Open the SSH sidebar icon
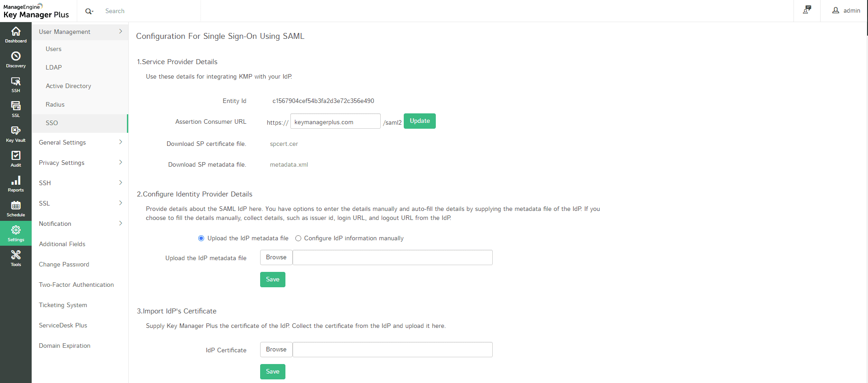The height and width of the screenshot is (383, 868). [x=16, y=84]
